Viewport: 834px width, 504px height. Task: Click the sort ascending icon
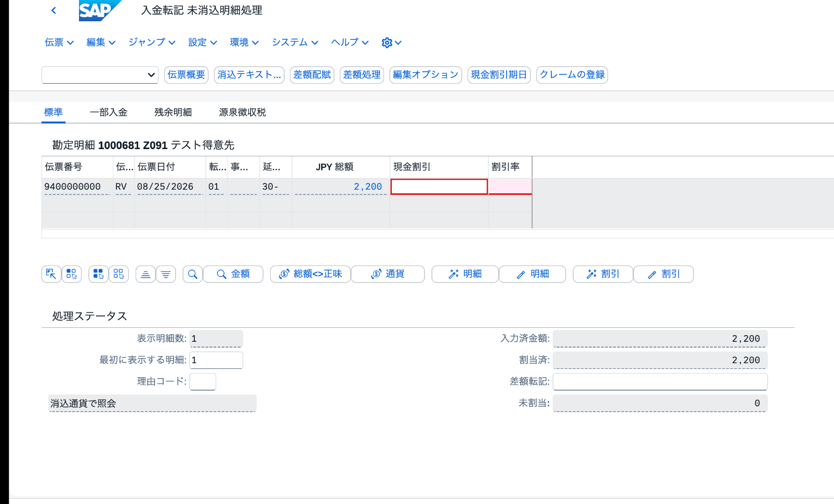click(145, 274)
